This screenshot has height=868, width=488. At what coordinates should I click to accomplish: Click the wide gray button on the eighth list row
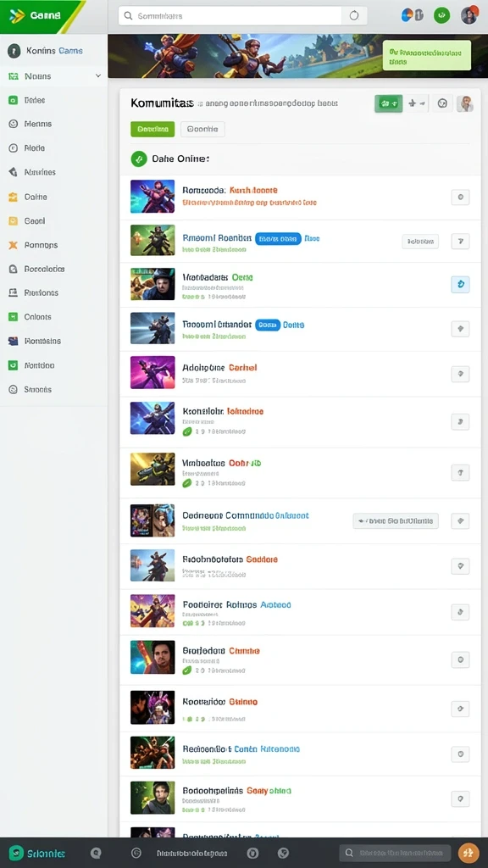(x=396, y=521)
